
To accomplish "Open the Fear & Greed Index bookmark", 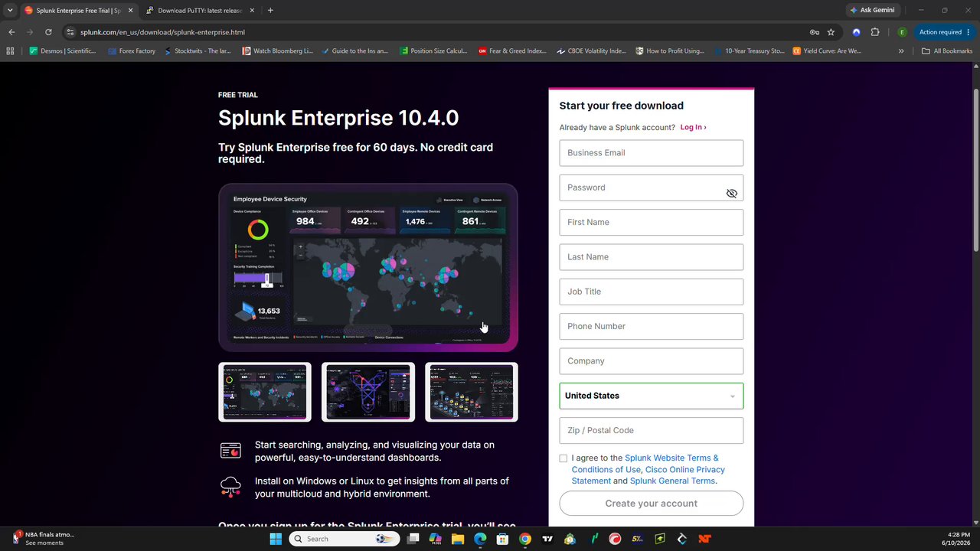I will [x=512, y=51].
